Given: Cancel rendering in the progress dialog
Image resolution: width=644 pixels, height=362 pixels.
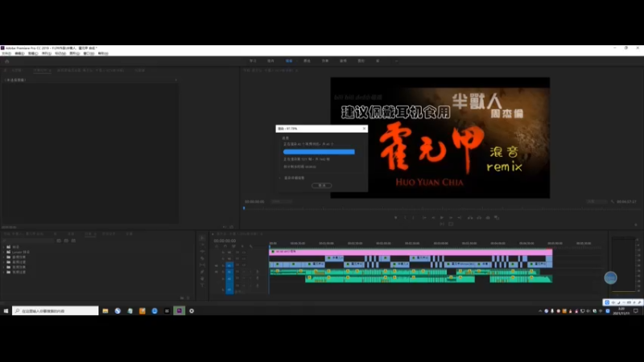Looking at the screenshot, I should (x=321, y=186).
